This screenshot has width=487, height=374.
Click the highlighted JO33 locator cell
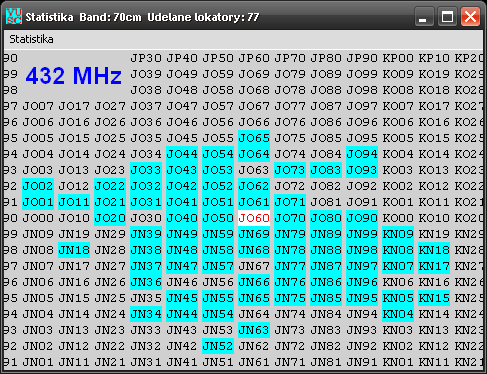point(146,170)
